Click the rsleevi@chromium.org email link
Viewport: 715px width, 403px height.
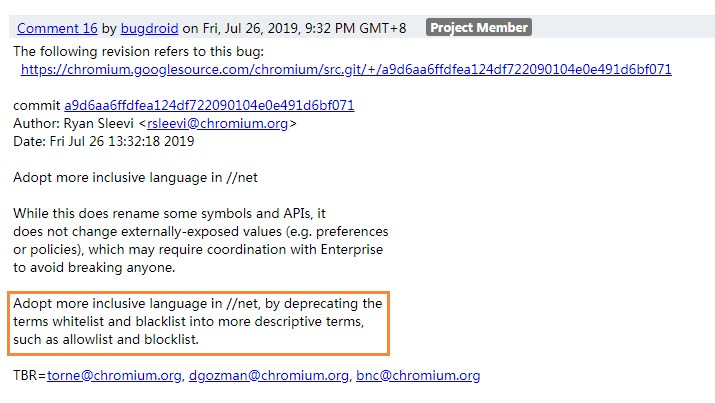pos(218,124)
